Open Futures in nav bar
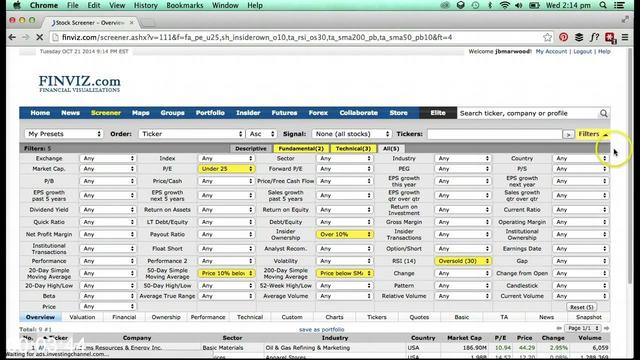 284,113
